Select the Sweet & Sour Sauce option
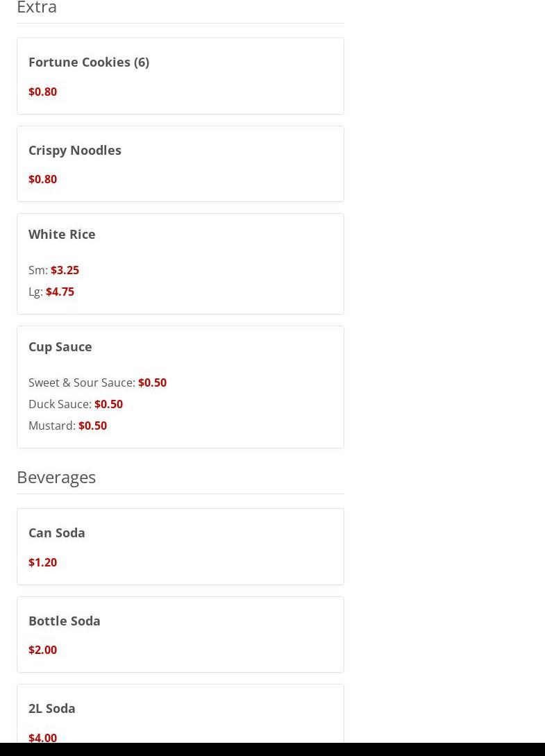Image resolution: width=545 pixels, height=756 pixels. pos(97,383)
